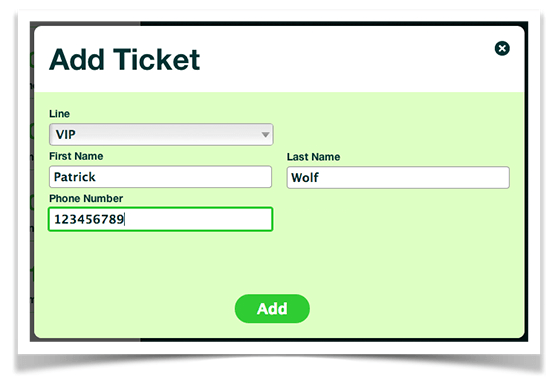Close the Add Ticket dialog
Viewport: 557px width, 383px height.
pos(502,48)
